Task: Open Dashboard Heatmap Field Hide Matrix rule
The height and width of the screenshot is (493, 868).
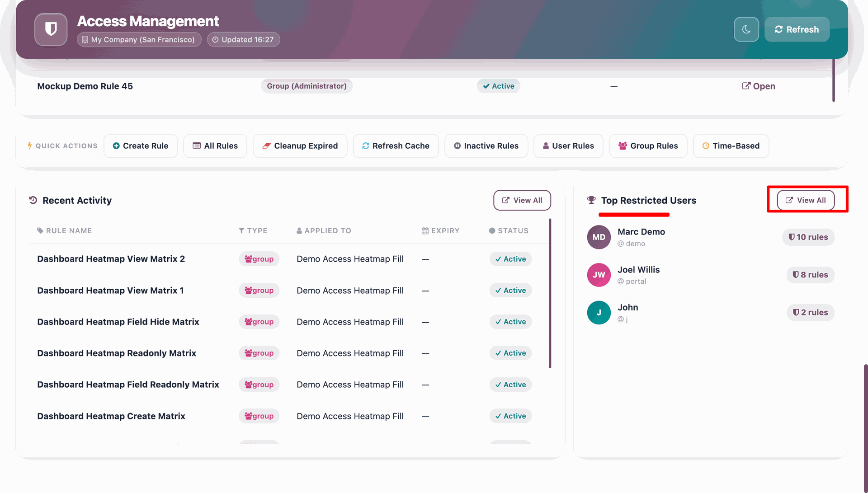Action: click(x=118, y=322)
